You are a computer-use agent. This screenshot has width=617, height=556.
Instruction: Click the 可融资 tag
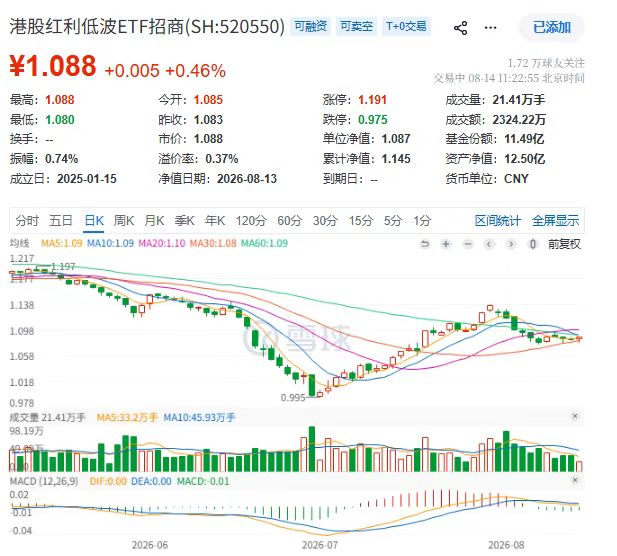pyautogui.click(x=310, y=26)
